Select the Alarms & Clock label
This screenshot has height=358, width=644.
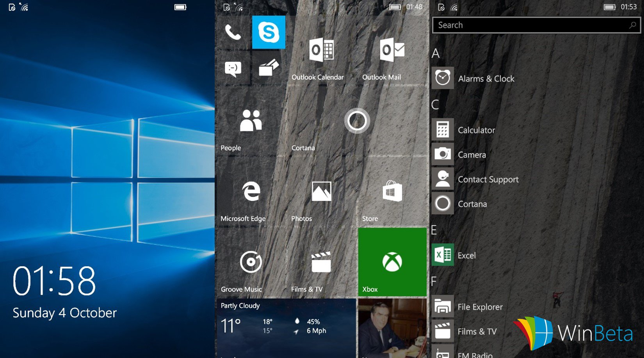click(x=486, y=79)
